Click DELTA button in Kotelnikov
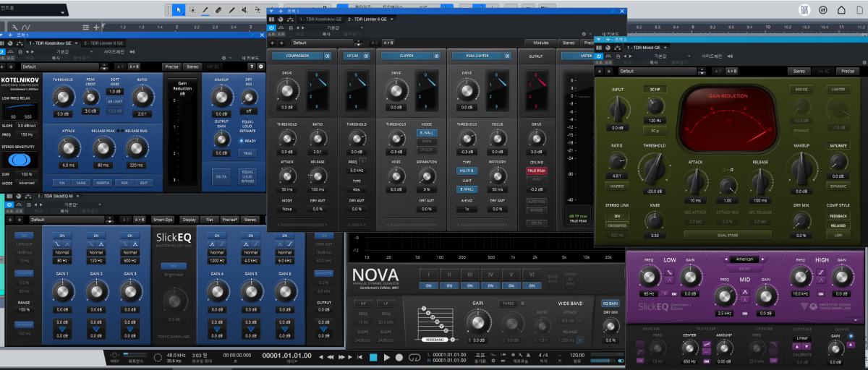 221,175
